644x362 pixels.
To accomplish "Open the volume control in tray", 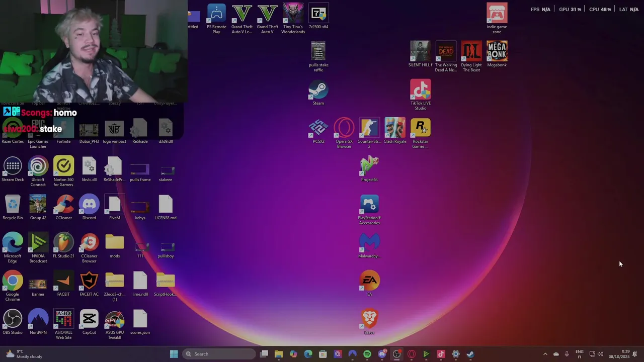I will click(600, 354).
